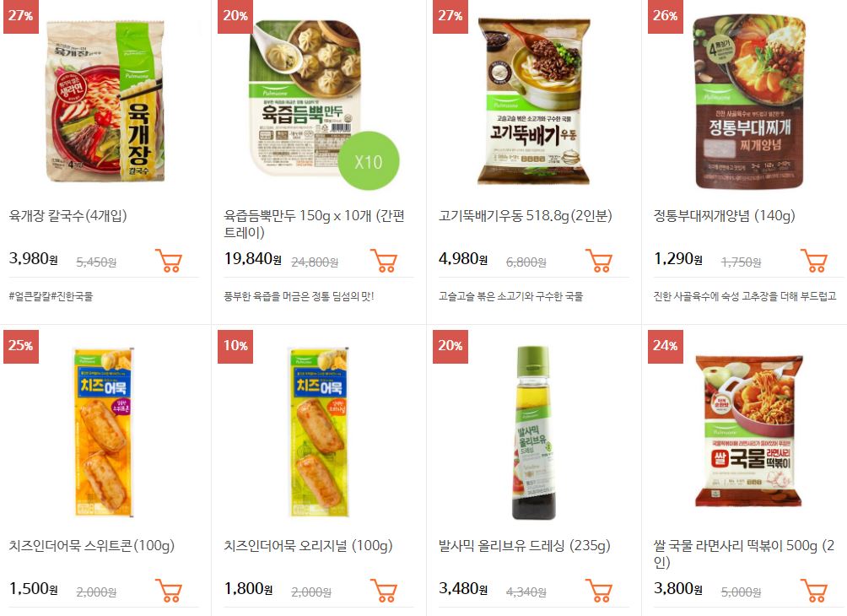
Task: Click the #얼큰칼칼#진한국물 hashtag text
Action: [51, 296]
